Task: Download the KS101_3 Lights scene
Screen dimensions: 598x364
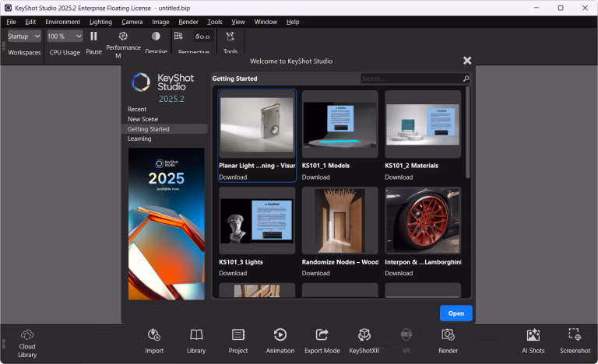Action: [x=233, y=273]
